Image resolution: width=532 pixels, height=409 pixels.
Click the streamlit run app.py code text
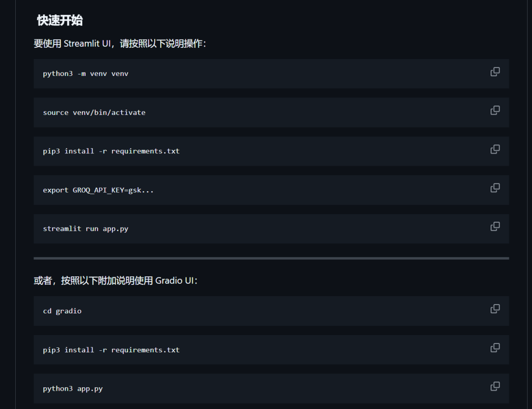86,229
